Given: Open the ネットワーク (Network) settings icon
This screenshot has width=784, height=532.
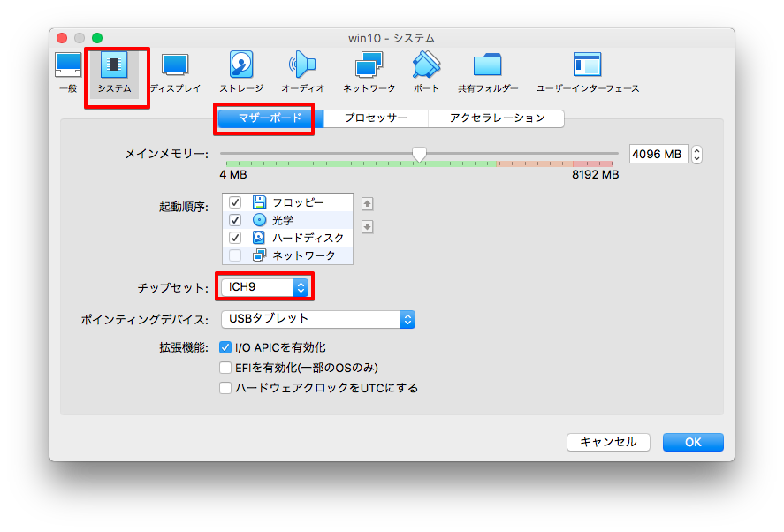Looking at the screenshot, I should pos(369,73).
